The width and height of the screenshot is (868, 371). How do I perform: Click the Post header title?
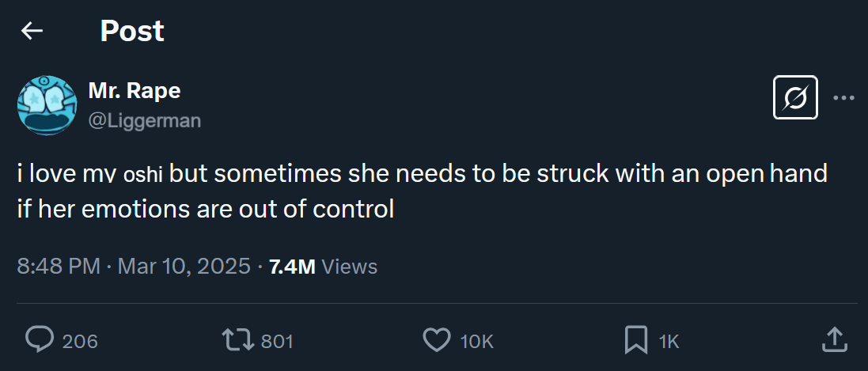click(132, 31)
